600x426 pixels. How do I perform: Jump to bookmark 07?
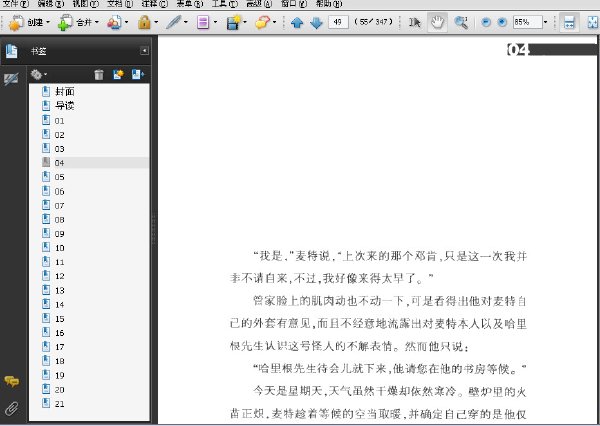(x=59, y=206)
